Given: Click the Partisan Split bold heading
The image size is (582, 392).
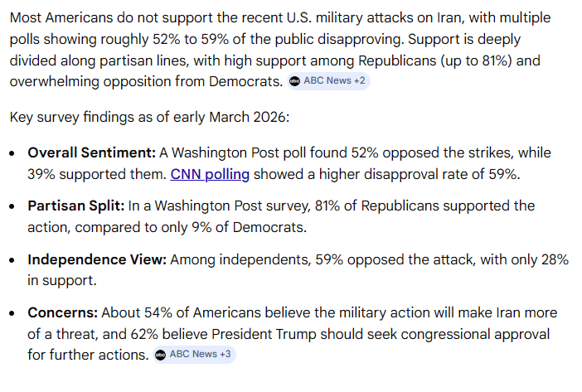Looking at the screenshot, I should coord(74,206).
